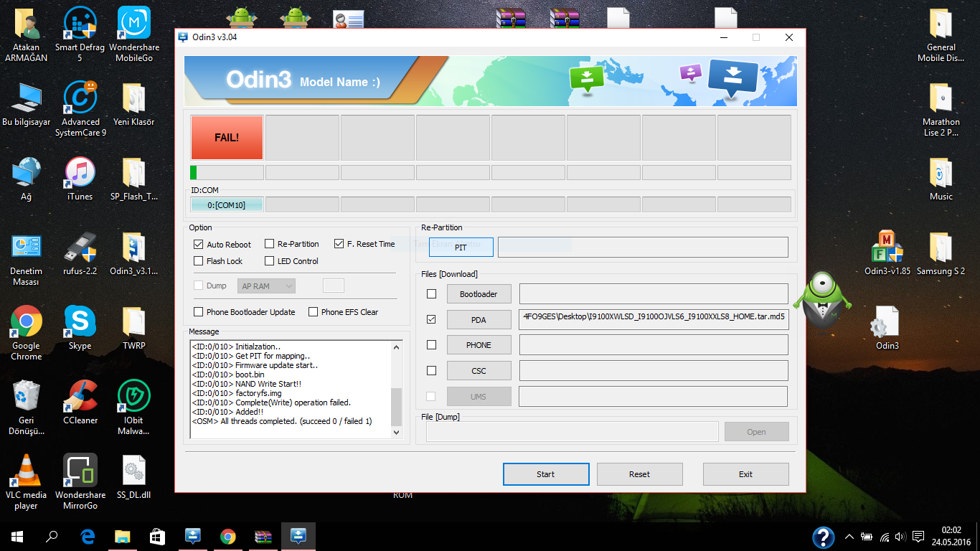
Task: Browse for a Bootloader file
Action: pos(479,294)
